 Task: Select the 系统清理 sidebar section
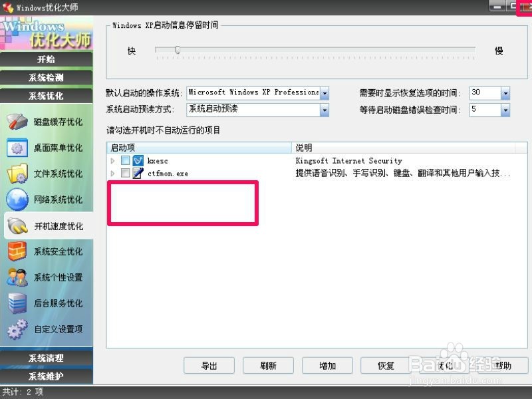tap(46, 358)
